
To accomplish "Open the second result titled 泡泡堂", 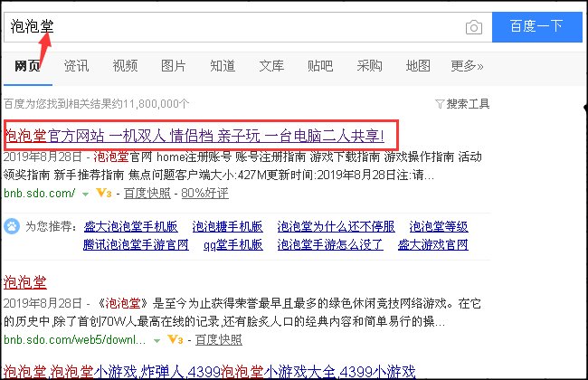I will 25,282.
